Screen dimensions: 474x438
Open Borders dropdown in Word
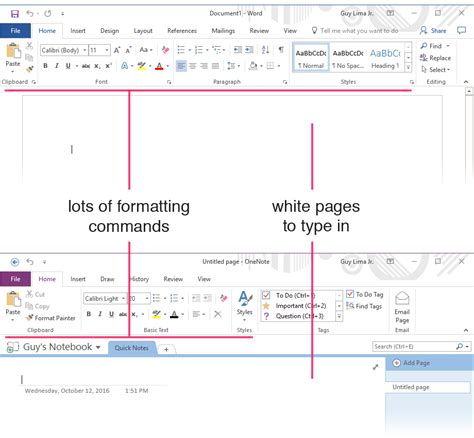click(x=279, y=66)
